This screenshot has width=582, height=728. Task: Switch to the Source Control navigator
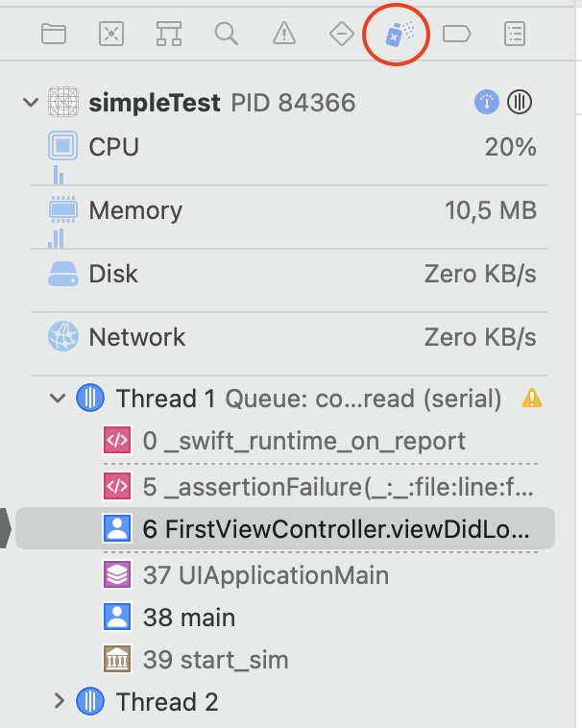coord(111,35)
